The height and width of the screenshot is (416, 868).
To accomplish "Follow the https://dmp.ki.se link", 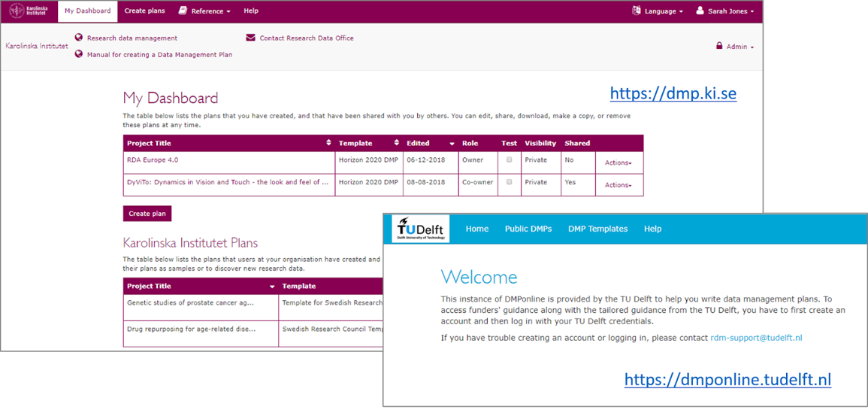I will [673, 93].
